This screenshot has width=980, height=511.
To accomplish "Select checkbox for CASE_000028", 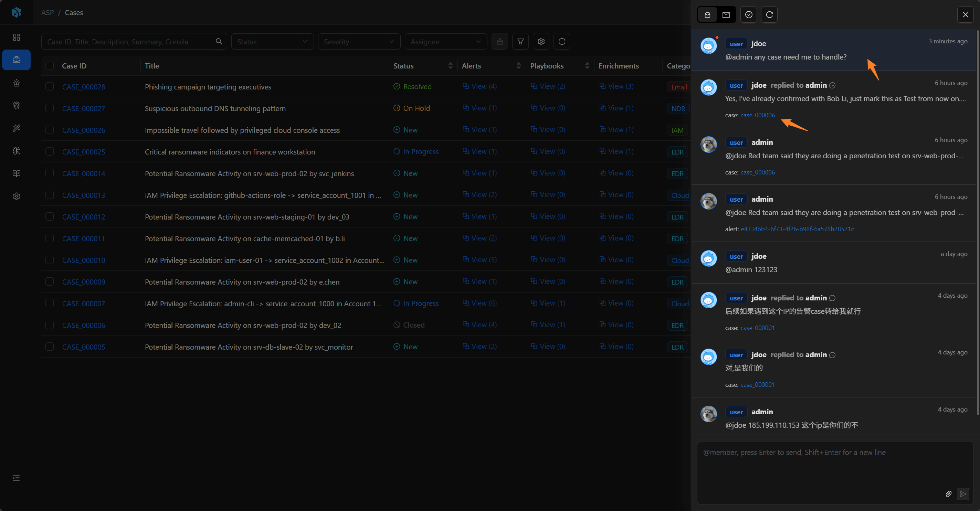I will tap(50, 86).
